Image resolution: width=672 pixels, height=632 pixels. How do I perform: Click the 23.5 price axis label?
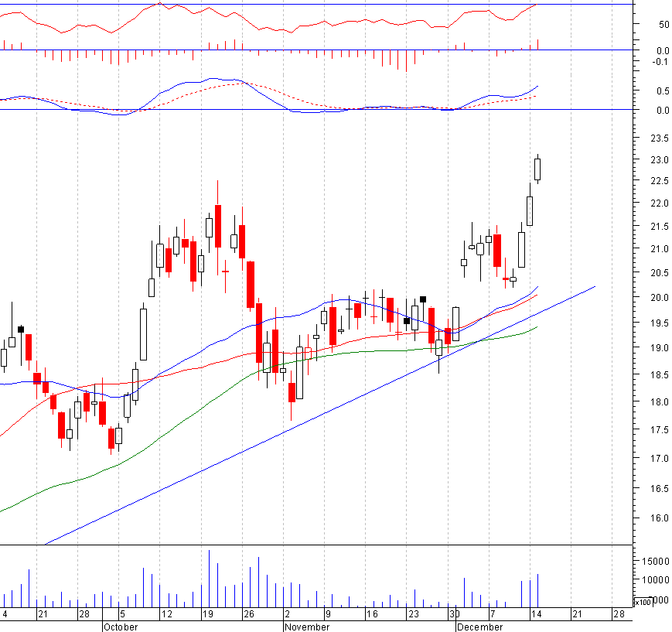[x=659, y=138]
